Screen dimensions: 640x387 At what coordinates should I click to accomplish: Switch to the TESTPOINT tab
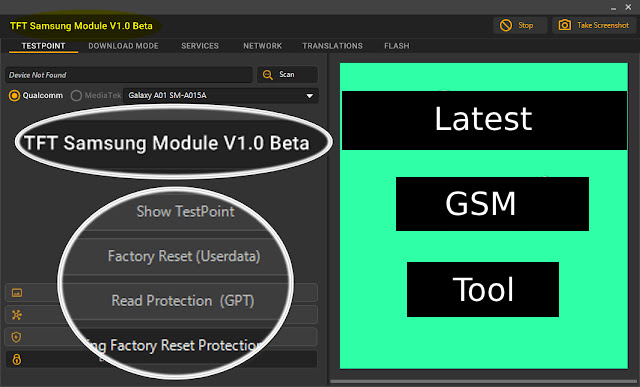pyautogui.click(x=43, y=46)
